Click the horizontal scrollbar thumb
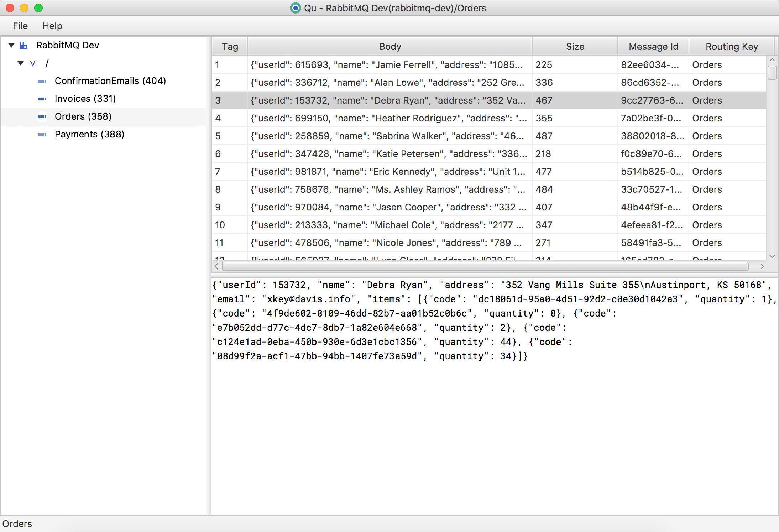779x532 pixels. (x=485, y=266)
